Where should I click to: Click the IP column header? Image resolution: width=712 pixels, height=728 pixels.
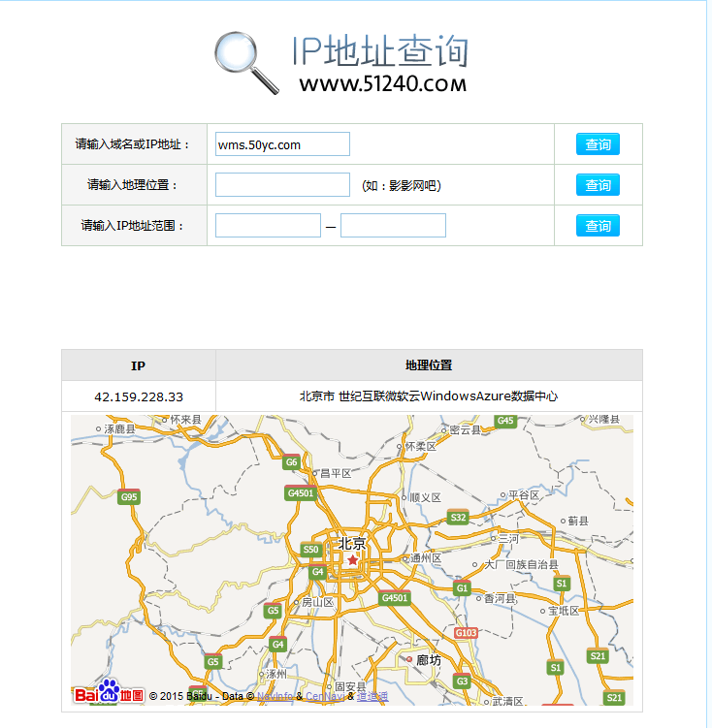138,365
